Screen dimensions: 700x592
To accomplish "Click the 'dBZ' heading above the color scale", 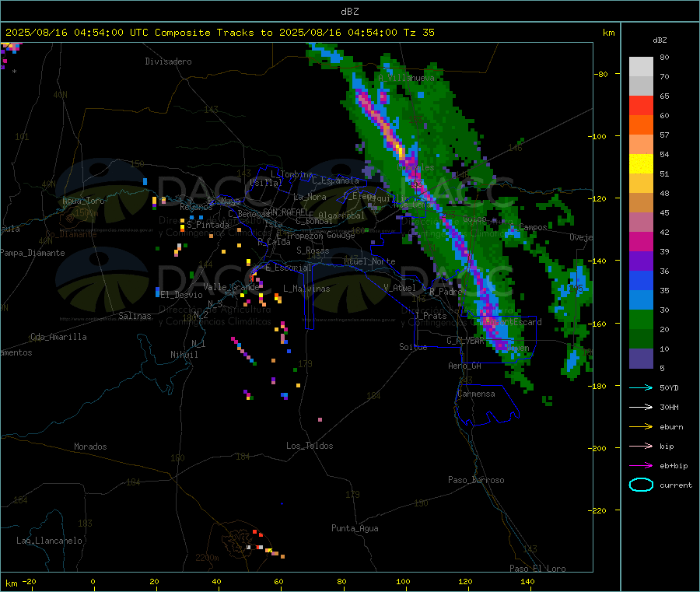I will point(660,40).
